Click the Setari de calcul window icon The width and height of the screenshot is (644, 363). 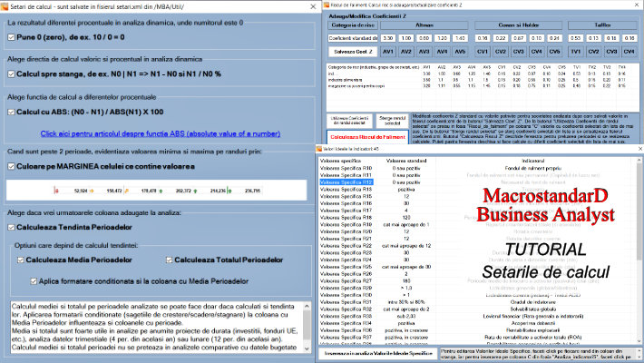click(5, 6)
